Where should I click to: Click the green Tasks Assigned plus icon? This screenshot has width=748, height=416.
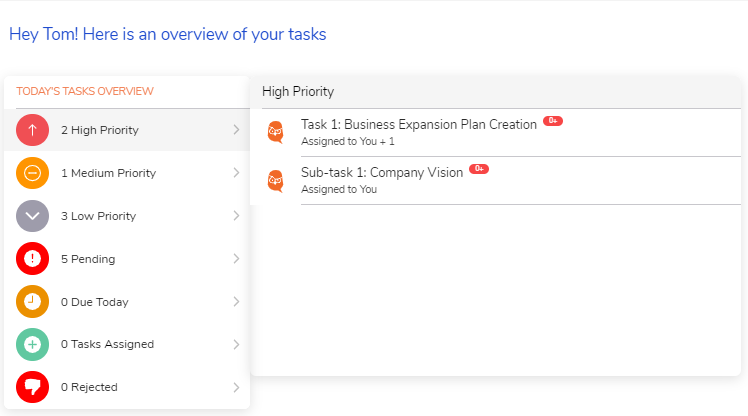[33, 344]
